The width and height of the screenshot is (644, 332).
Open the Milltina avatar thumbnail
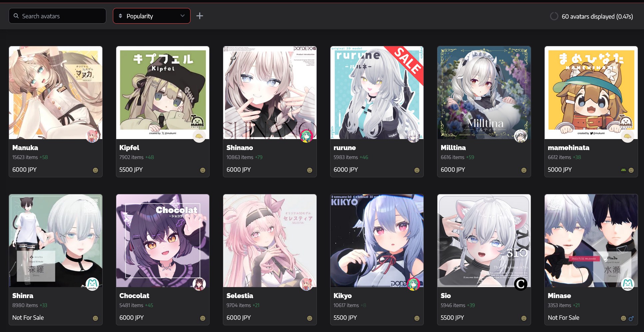point(484,92)
